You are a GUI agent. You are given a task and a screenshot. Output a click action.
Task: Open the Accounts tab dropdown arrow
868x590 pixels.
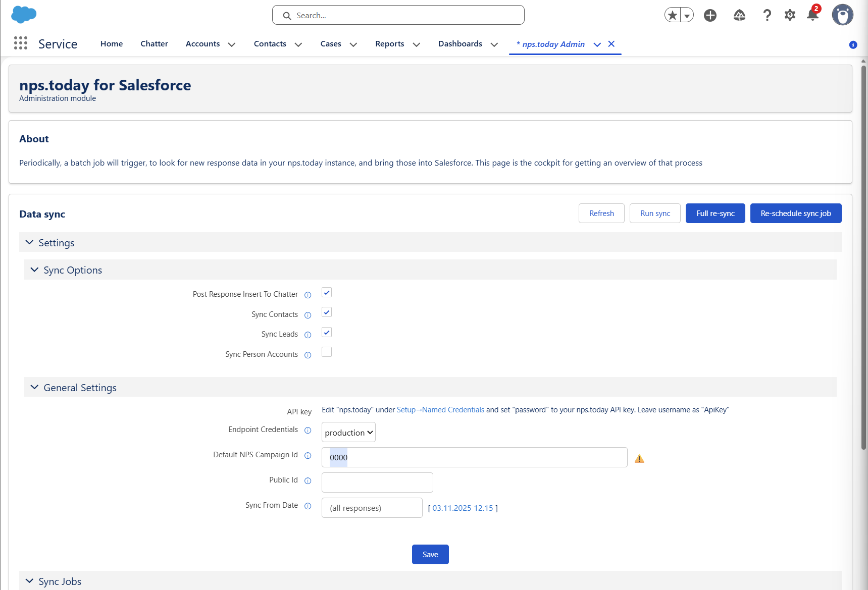232,44
